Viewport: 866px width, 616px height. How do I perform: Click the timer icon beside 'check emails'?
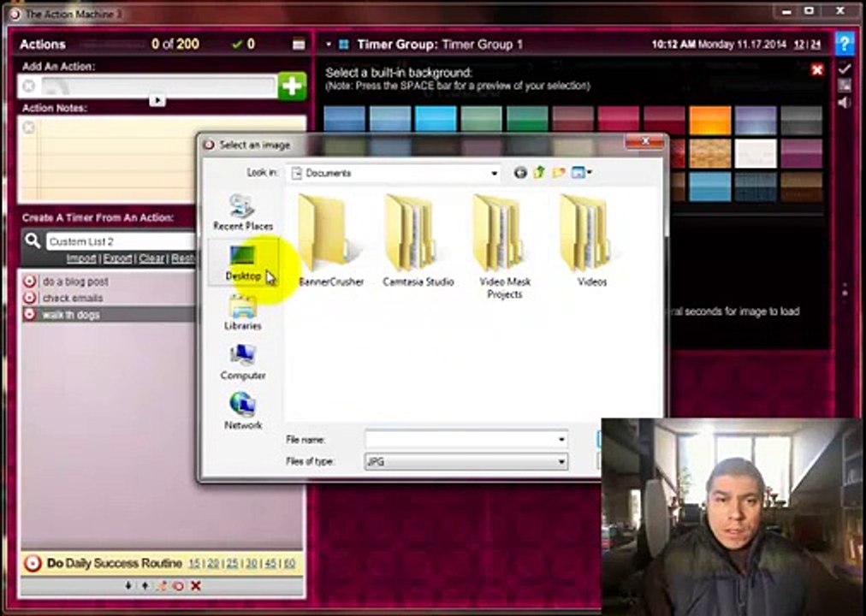tap(30, 298)
